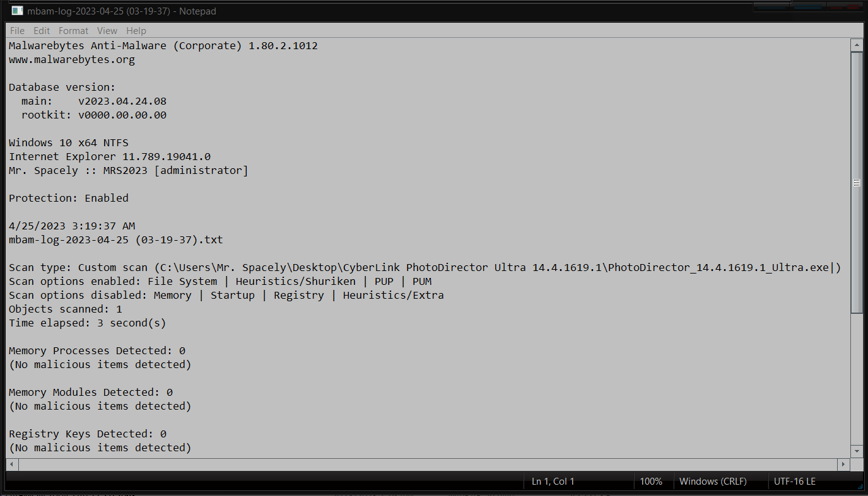
Task: Click the UTF-16 LE encoding status field
Action: point(795,482)
